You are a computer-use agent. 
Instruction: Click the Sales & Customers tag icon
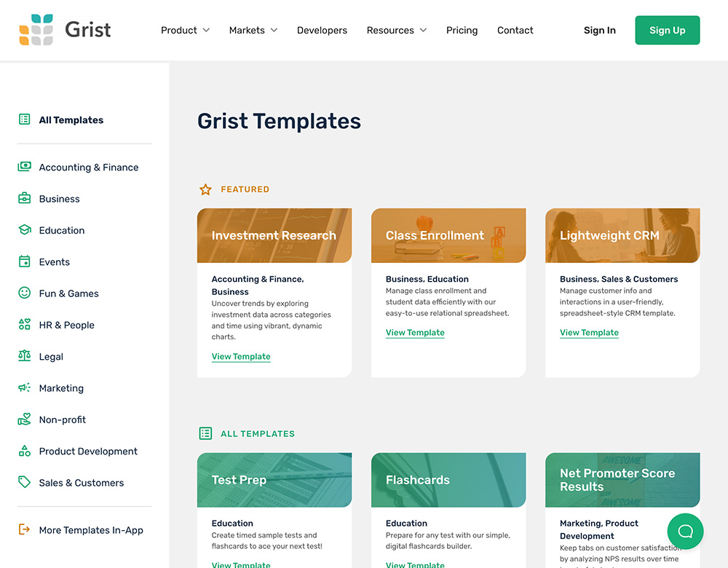click(x=25, y=482)
